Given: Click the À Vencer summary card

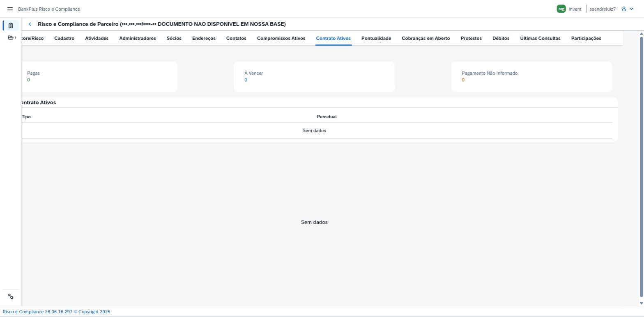Looking at the screenshot, I should click(314, 77).
